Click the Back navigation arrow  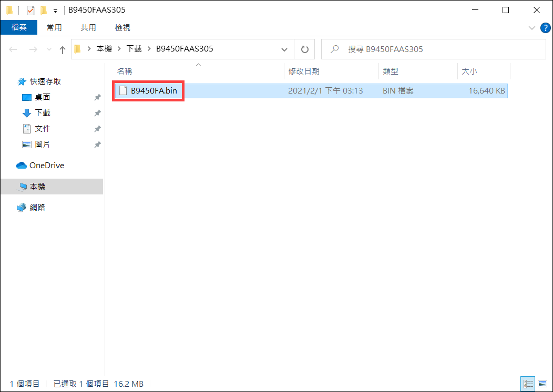click(14, 49)
